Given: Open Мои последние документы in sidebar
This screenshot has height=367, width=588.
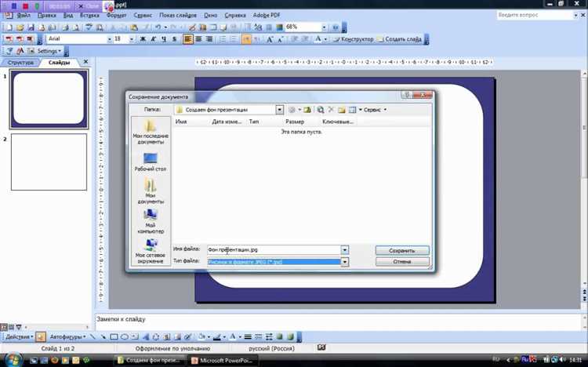Looking at the screenshot, I should click(151, 132).
